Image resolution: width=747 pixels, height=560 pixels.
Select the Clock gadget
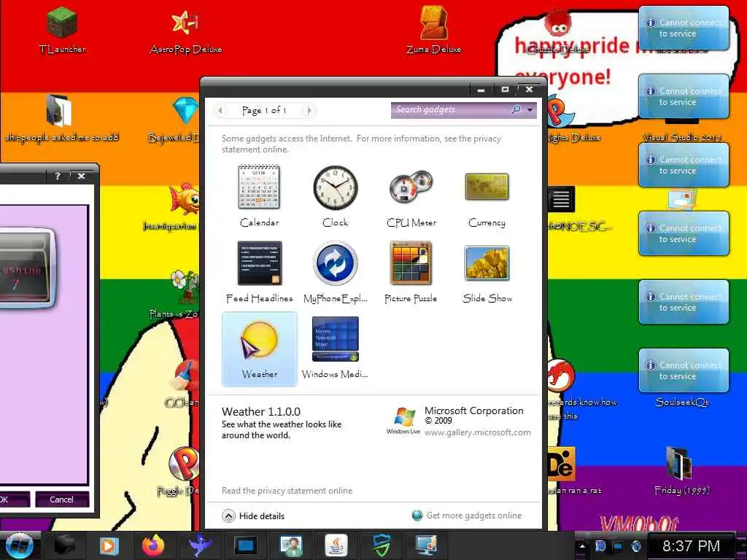336,196
